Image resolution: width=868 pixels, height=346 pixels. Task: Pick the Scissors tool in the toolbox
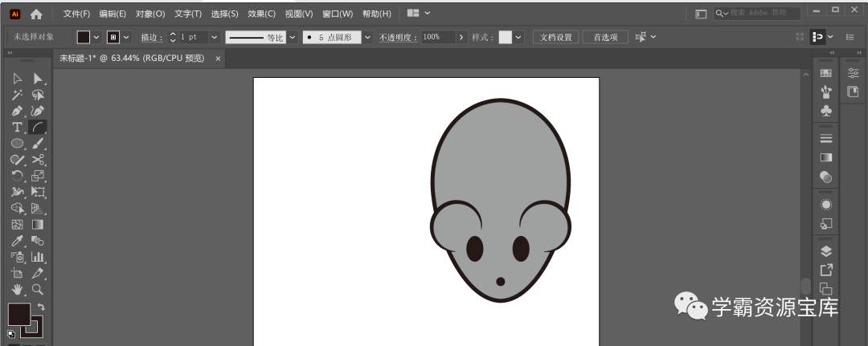coord(38,160)
